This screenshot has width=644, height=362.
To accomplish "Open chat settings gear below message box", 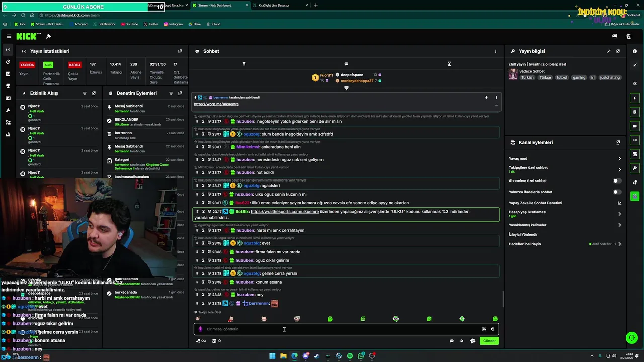I will coord(462,341).
